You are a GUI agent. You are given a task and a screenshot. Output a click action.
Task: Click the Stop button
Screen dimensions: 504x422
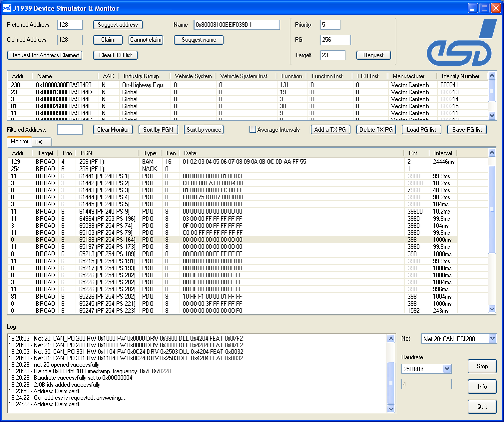coord(482,366)
